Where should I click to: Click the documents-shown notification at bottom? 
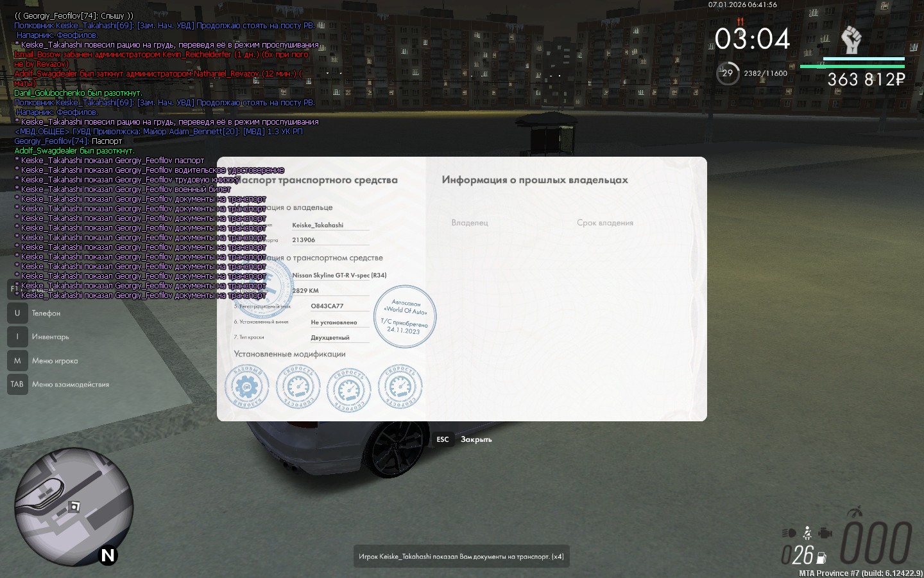(461, 557)
